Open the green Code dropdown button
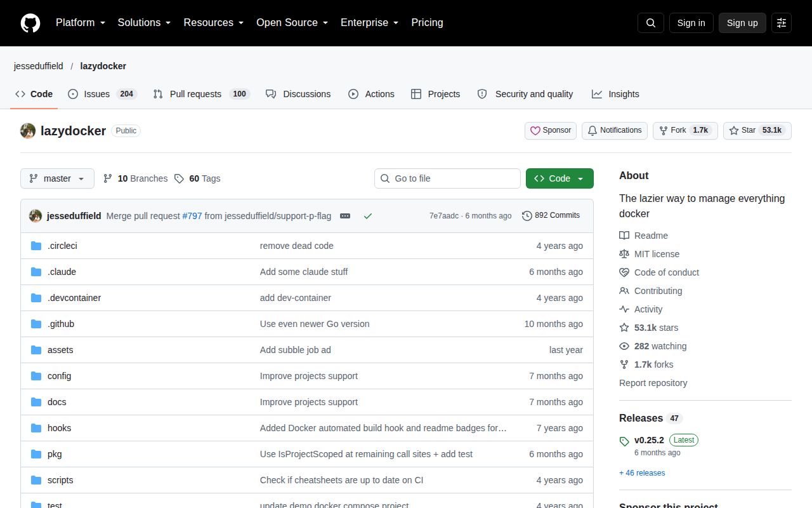Screen dimensions: 812x508 point(560,178)
